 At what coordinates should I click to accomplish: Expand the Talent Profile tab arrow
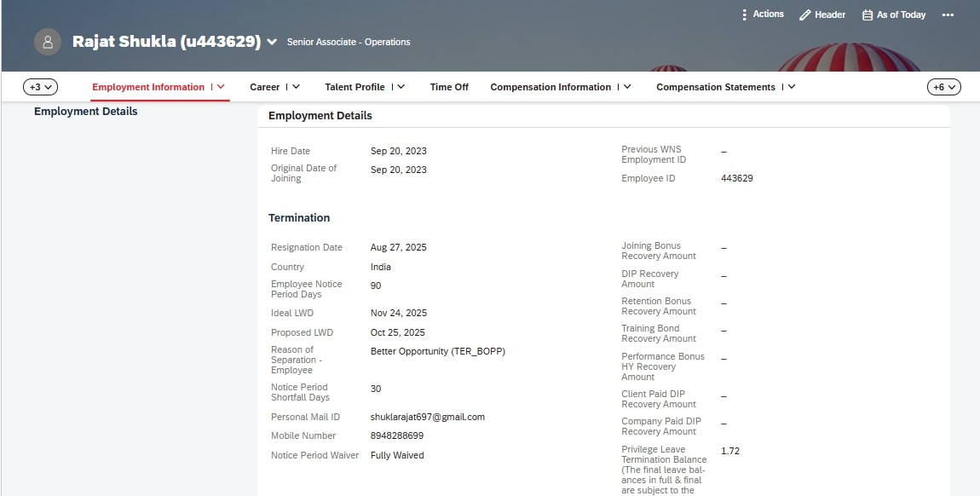401,87
